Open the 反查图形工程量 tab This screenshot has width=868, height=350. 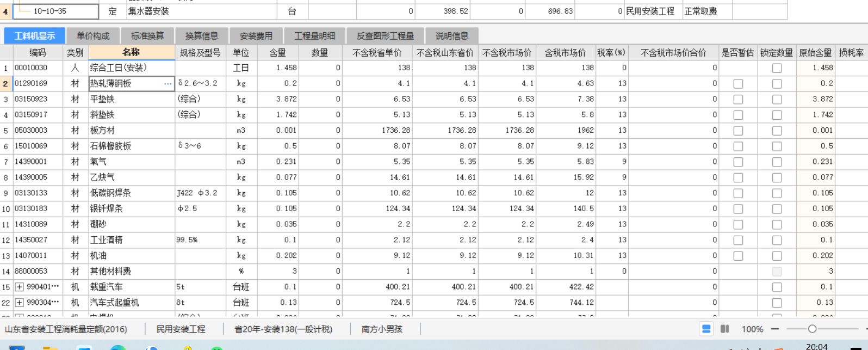click(x=385, y=36)
